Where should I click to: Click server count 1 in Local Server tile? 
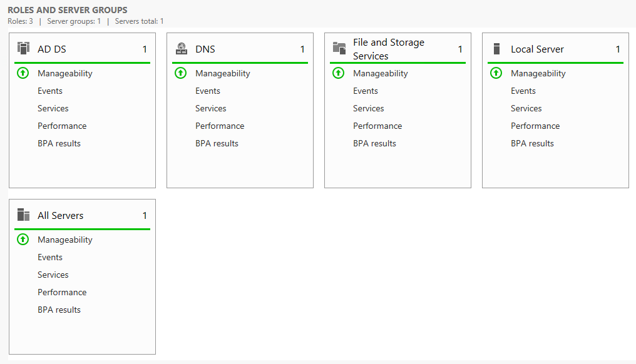tap(618, 49)
